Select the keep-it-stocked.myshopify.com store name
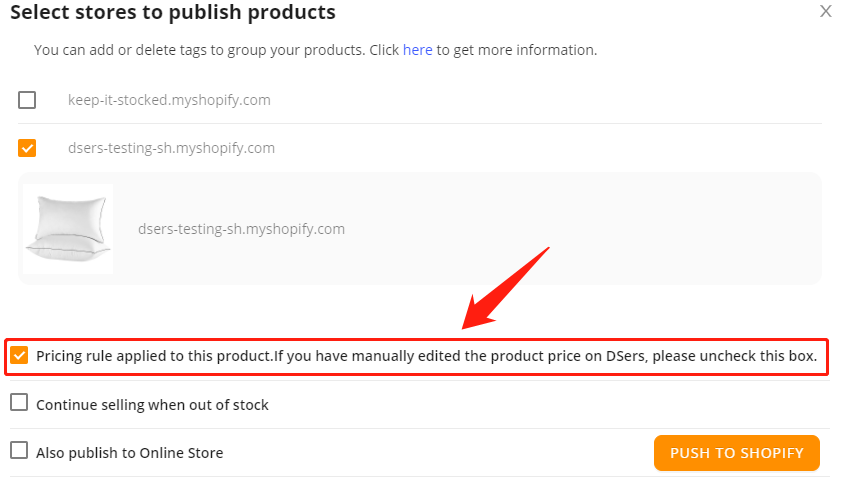Viewport: 842px width, 479px height. tap(169, 100)
